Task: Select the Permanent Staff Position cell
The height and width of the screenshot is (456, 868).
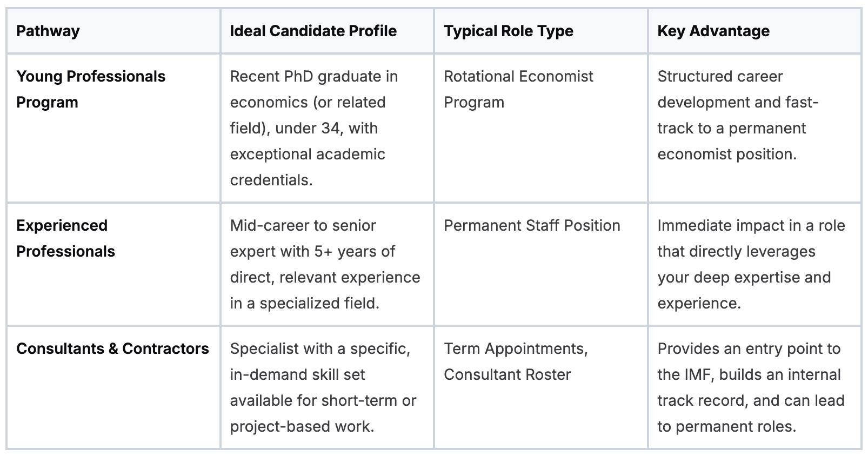Action: 532,225
